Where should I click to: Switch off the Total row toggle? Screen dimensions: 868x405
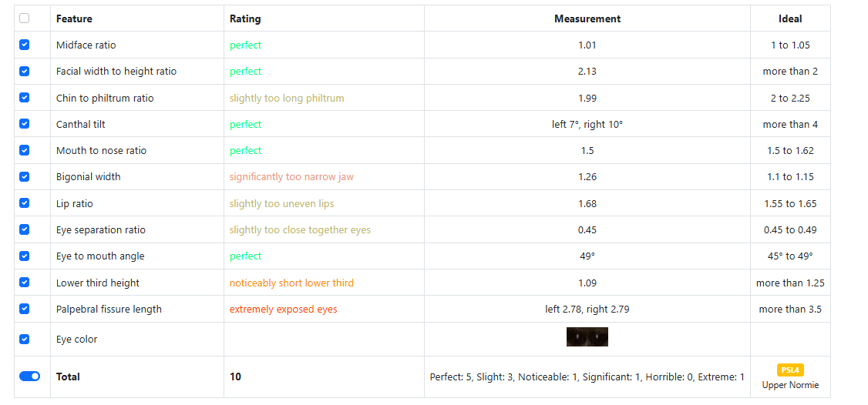29,377
